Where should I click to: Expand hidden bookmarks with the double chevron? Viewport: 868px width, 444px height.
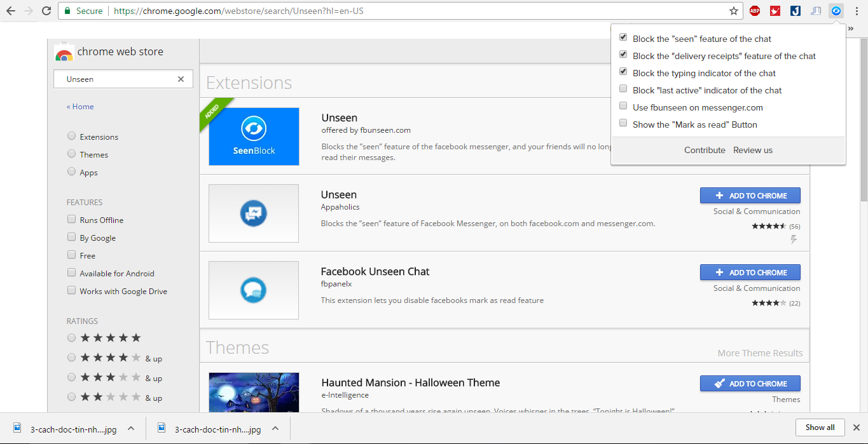point(851,28)
